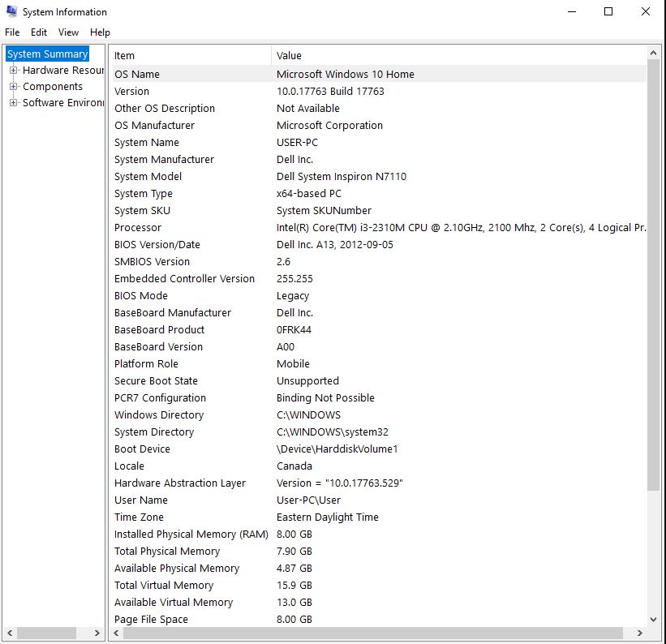Select the OS Manufacturer item
666x644 pixels.
[154, 126]
